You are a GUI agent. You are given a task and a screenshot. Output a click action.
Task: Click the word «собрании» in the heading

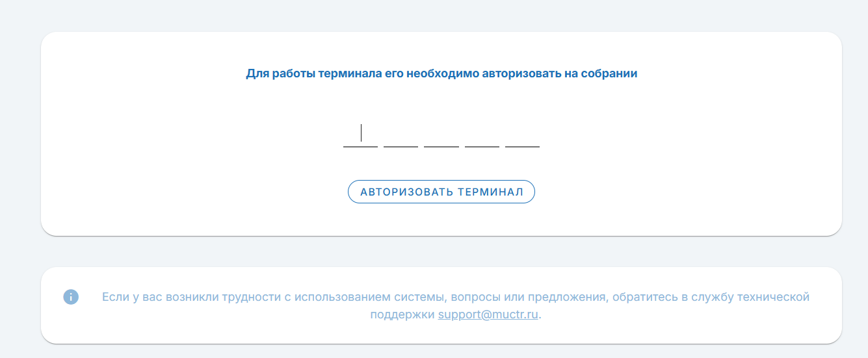coord(609,74)
